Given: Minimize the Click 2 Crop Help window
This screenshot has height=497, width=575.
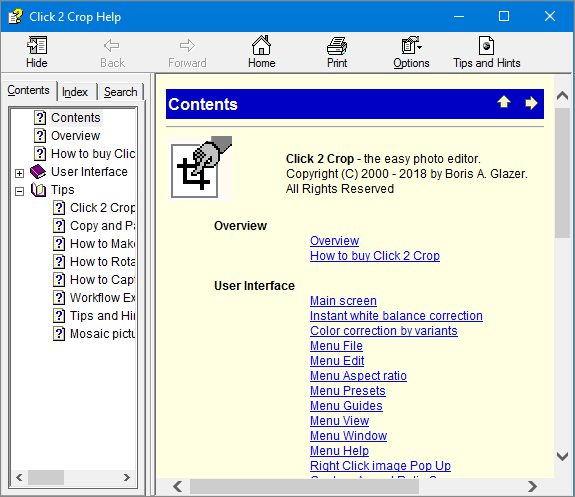Looking at the screenshot, I should pyautogui.click(x=459, y=16).
